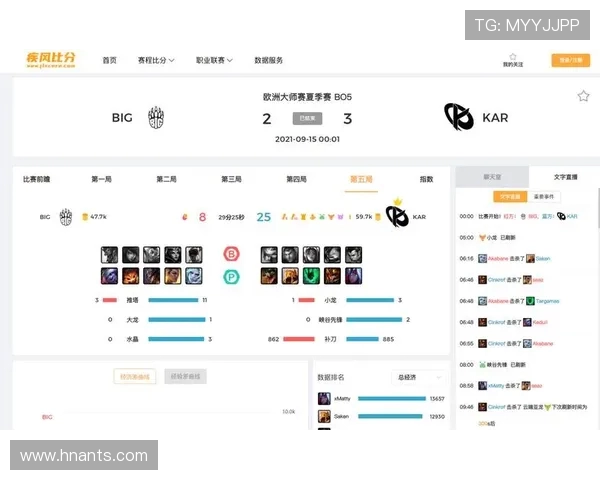Viewport: 600px width, 480px height.
Task: Click the Targamas player name in feed
Action: [x=547, y=301]
